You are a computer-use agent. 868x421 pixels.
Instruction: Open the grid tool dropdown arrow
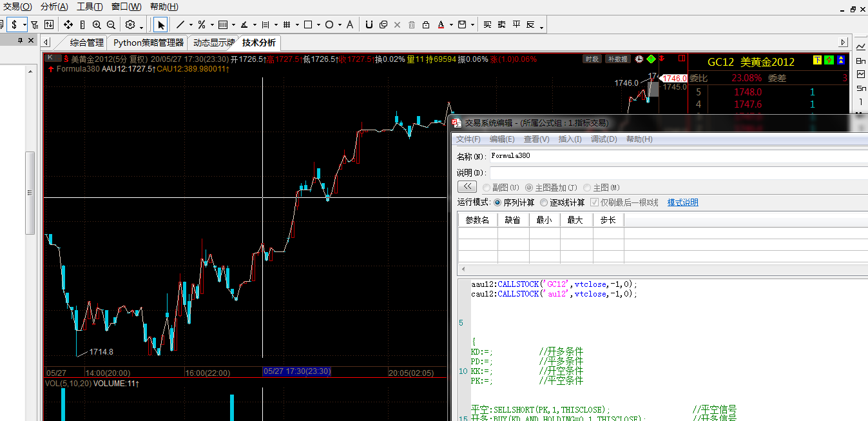297,25
